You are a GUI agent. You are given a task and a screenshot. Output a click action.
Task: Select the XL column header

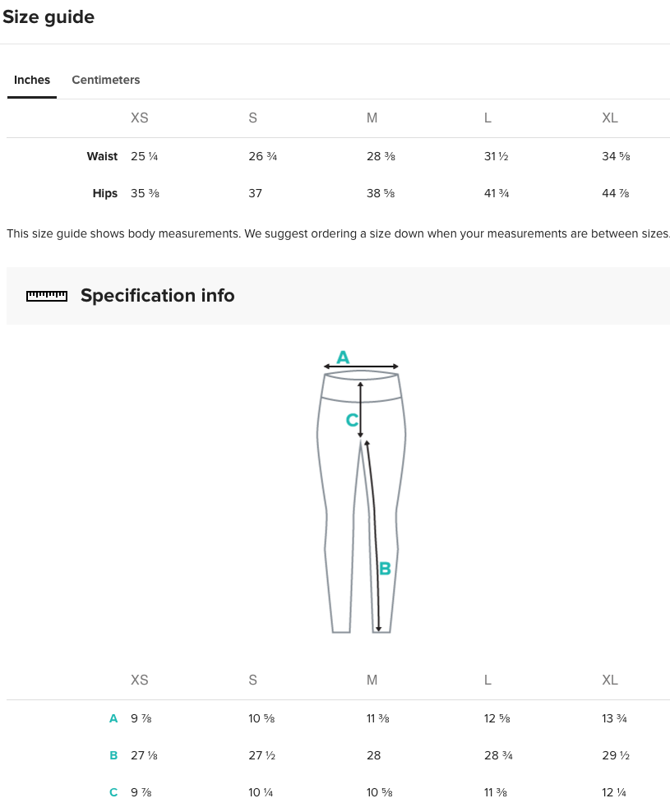pyautogui.click(x=609, y=118)
